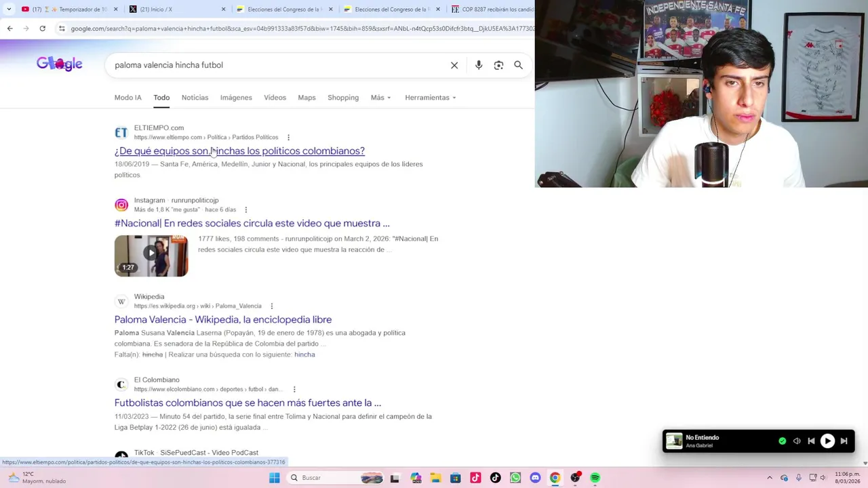The height and width of the screenshot is (488, 868).
Task: Show hidden system tray icons
Action: click(x=769, y=478)
